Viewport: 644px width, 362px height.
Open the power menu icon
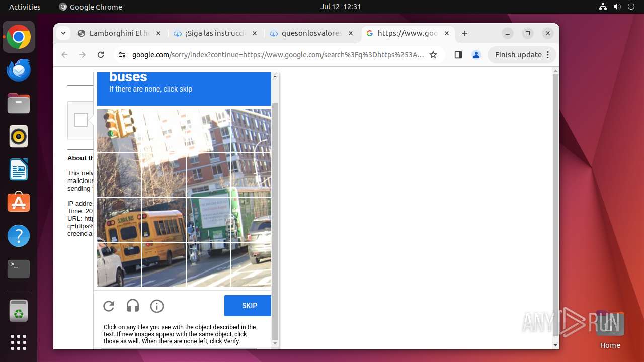pos(631,7)
